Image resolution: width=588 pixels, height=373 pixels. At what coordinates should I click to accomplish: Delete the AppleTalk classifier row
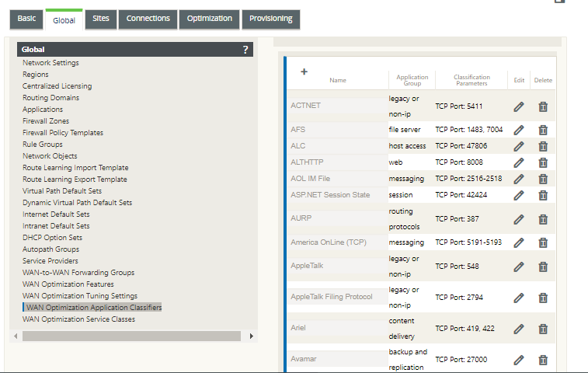[x=543, y=267]
